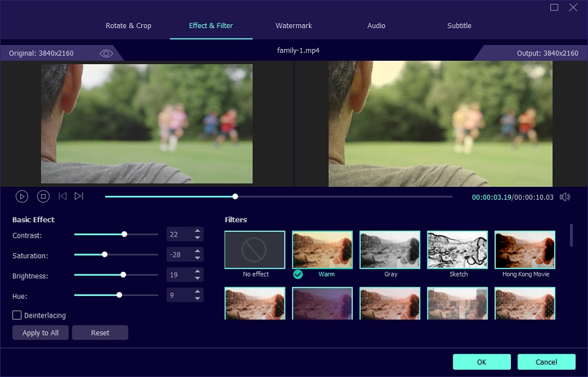Choose the Warm filter thumbnail
Viewport: 588px width, 377px height.
pos(322,250)
